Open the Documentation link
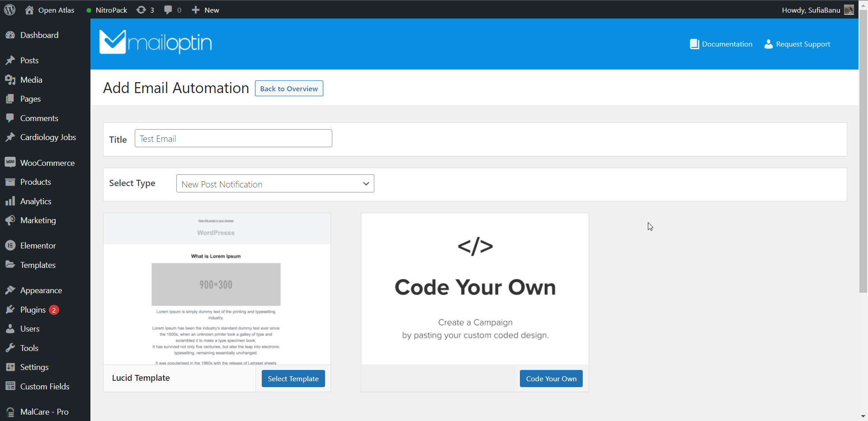The image size is (868, 421). 721,44
